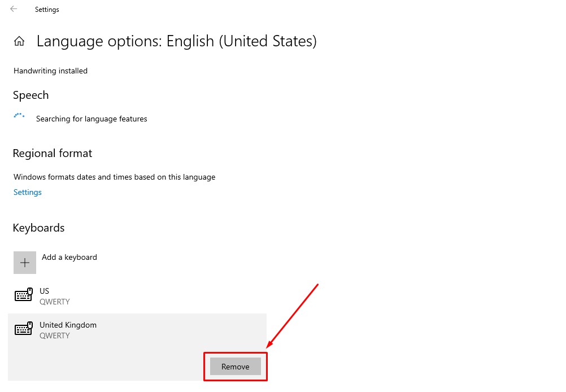566x392 pixels.
Task: Click the Language options page heading
Action: (x=176, y=41)
